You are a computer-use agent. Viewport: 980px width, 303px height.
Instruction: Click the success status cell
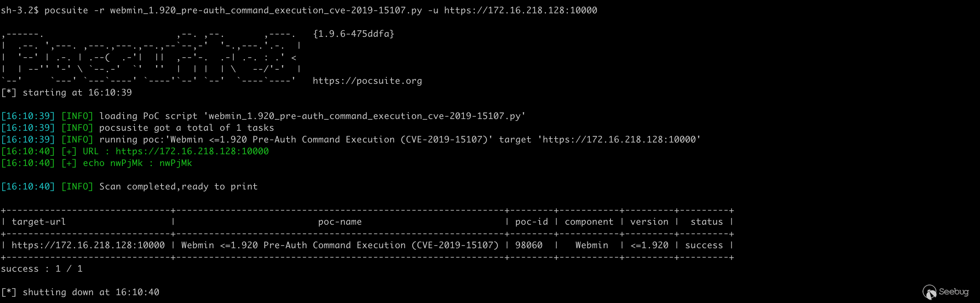[x=704, y=245]
